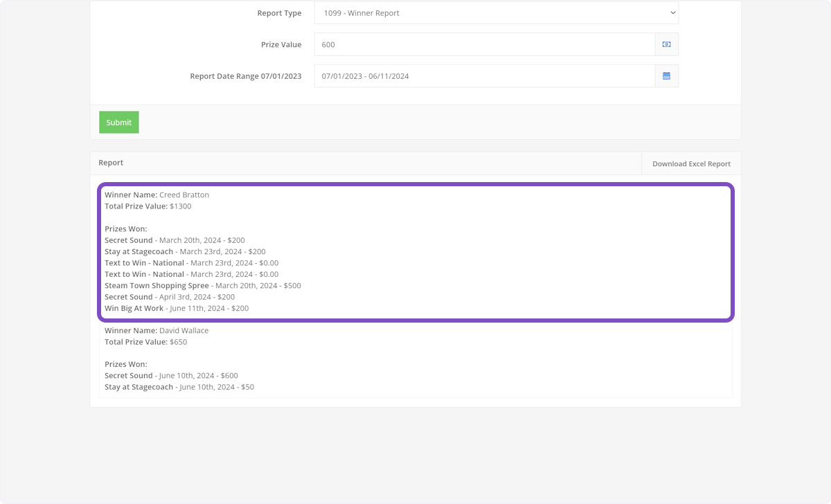831x504 pixels.
Task: Click the Secret Sound April 3rd entry
Action: pyautogui.click(x=170, y=297)
